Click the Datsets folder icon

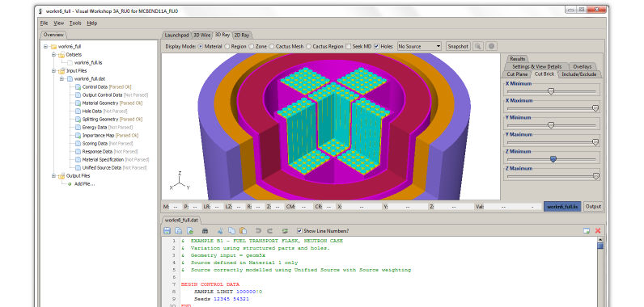61,54
